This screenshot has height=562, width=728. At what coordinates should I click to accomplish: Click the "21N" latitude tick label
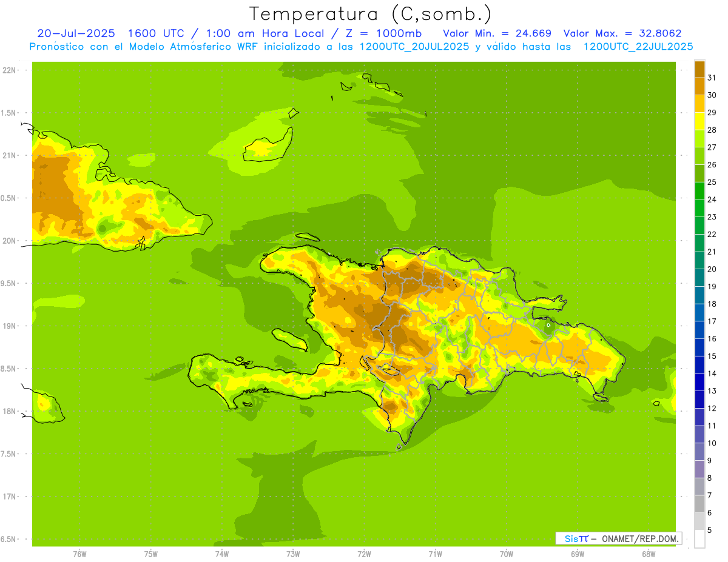point(9,155)
